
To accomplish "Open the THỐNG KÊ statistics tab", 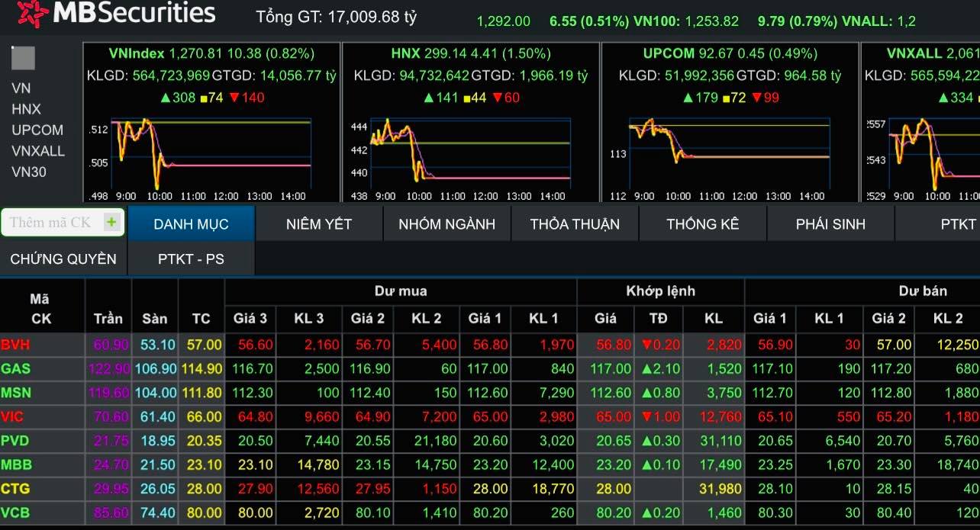I will tap(703, 223).
